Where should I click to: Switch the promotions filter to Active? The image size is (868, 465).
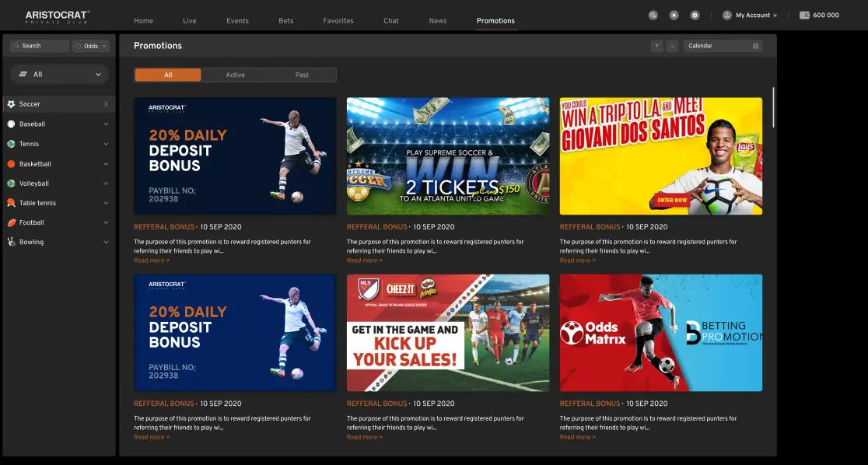coord(235,75)
